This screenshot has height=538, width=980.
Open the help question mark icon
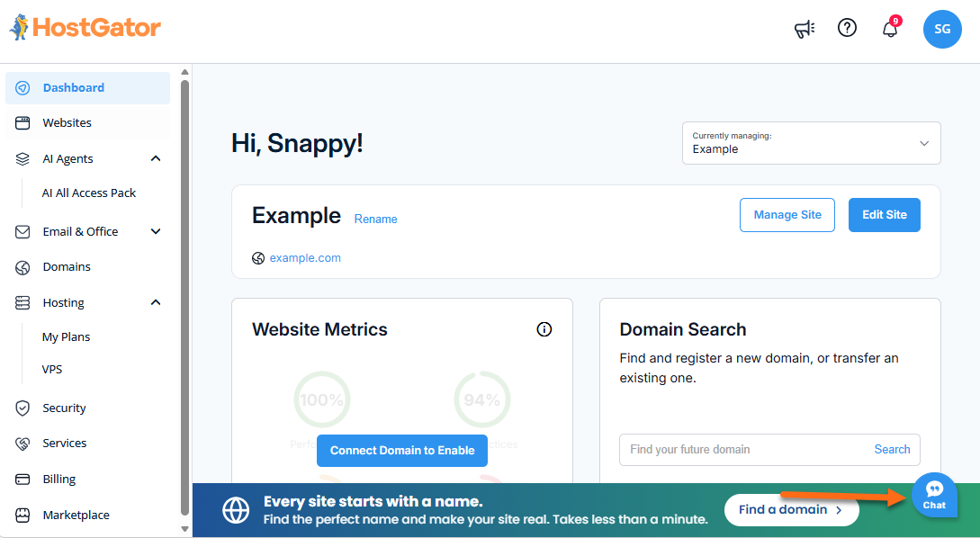point(847,28)
